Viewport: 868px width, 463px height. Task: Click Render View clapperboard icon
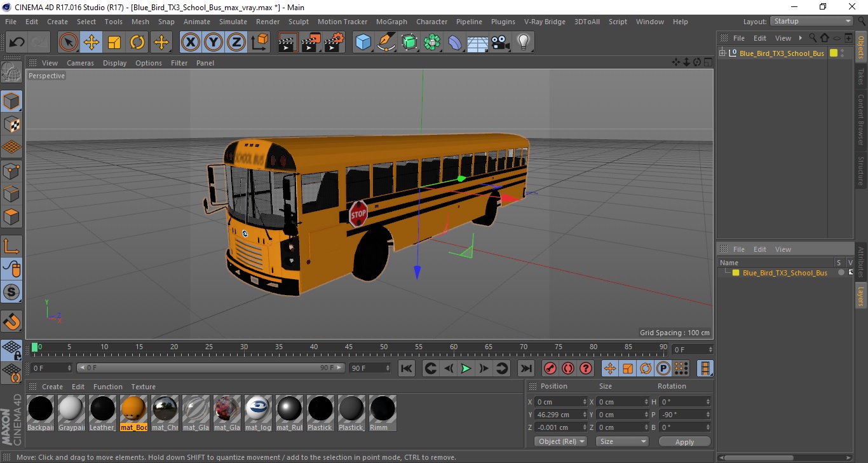pos(288,43)
